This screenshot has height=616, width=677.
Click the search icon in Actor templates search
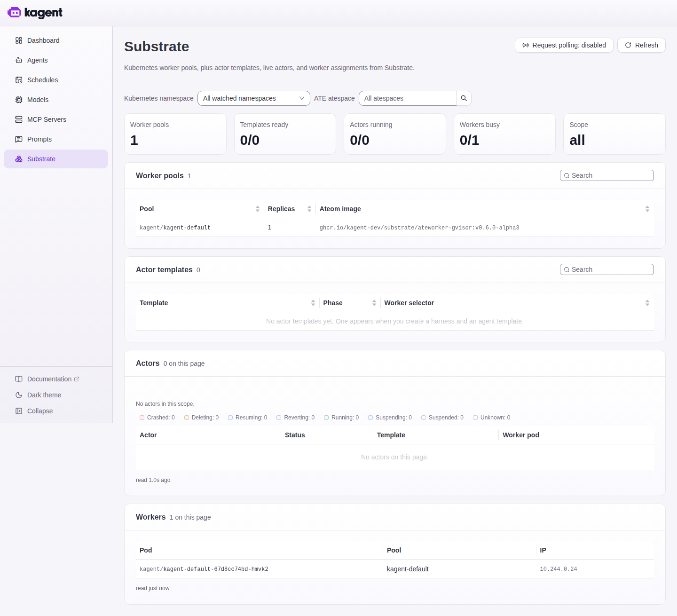(x=567, y=270)
